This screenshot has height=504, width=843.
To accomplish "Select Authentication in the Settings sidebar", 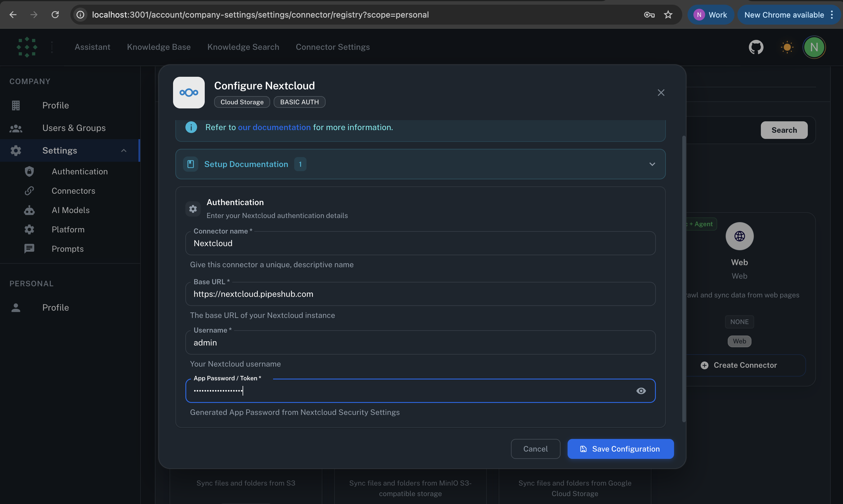I will [x=79, y=171].
